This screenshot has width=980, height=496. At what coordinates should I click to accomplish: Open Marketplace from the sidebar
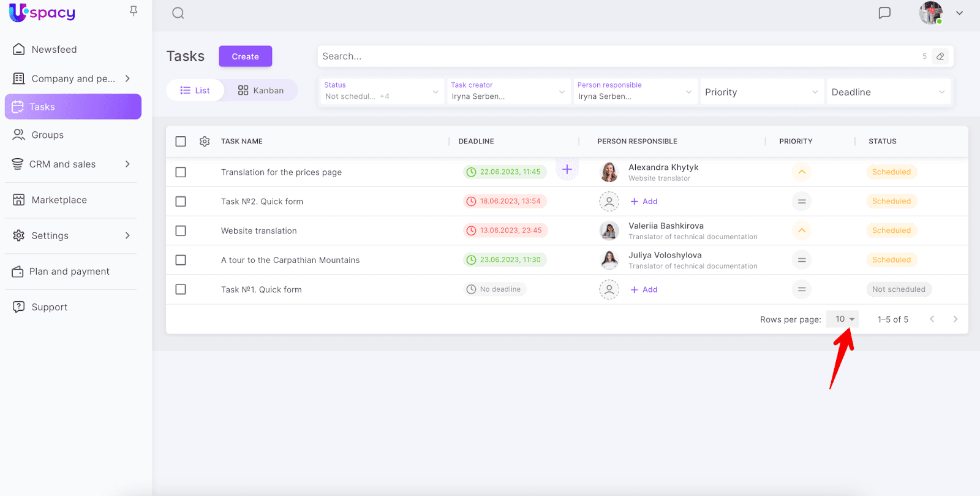(x=59, y=200)
